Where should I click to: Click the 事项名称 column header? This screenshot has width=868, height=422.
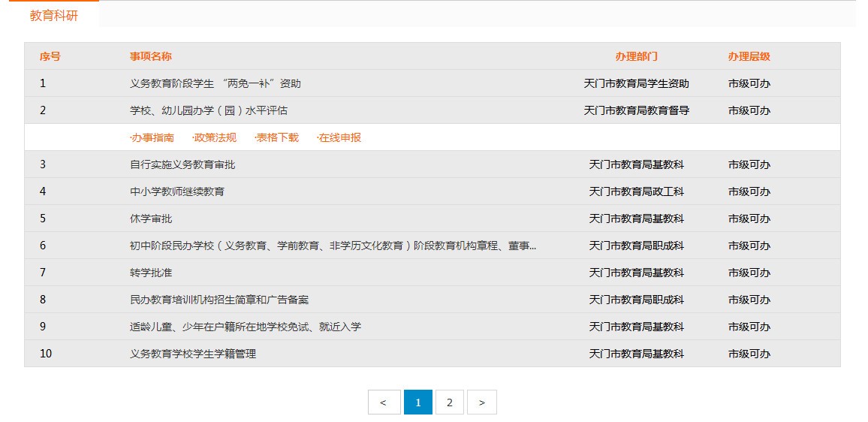click(151, 56)
